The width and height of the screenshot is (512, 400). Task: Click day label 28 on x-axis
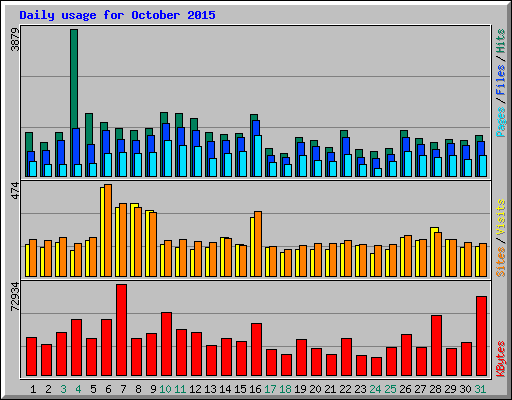pos(435,389)
